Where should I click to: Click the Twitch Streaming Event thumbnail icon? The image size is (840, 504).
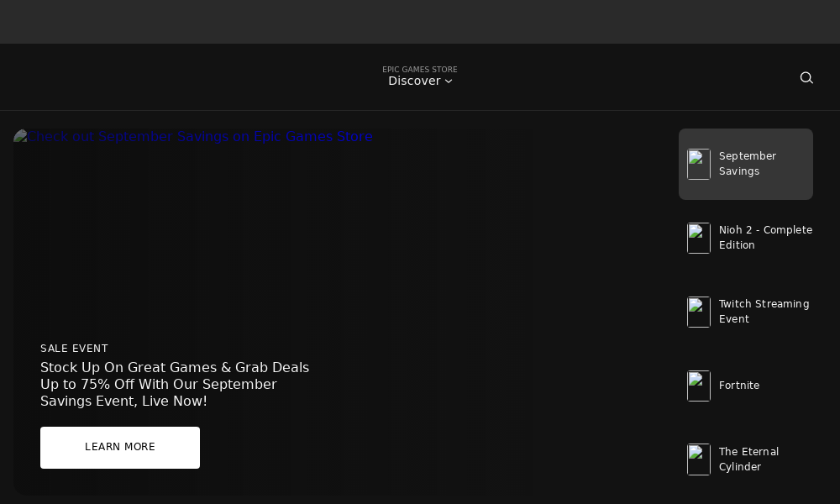point(699,312)
